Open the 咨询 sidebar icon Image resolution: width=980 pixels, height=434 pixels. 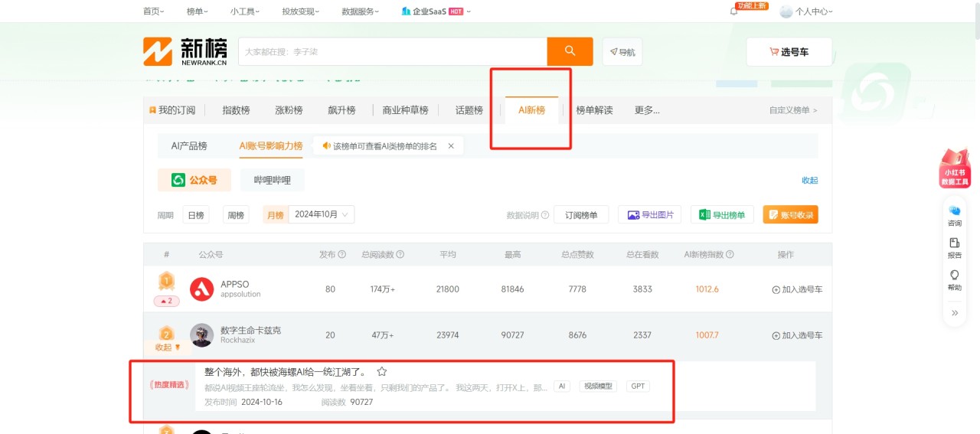[955, 216]
